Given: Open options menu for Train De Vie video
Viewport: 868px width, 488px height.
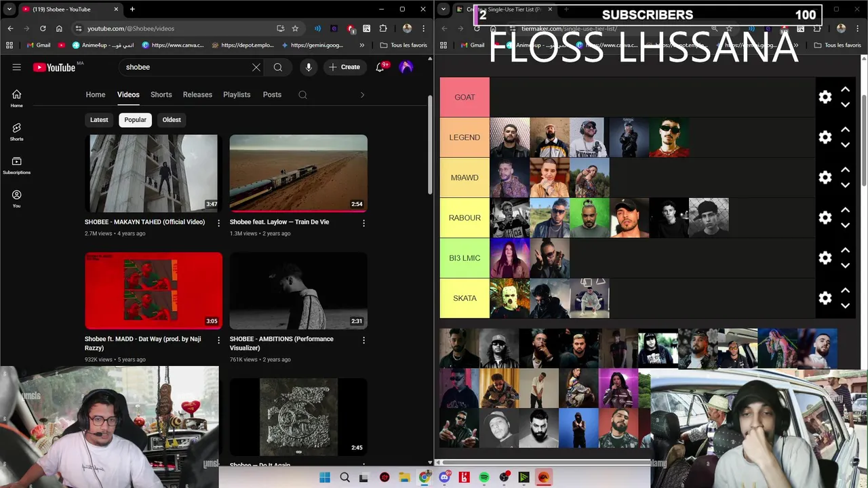Looking at the screenshot, I should point(363,223).
